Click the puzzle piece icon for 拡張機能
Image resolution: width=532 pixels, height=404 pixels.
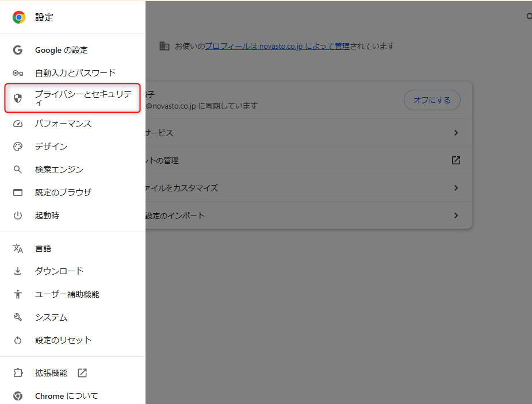click(18, 373)
